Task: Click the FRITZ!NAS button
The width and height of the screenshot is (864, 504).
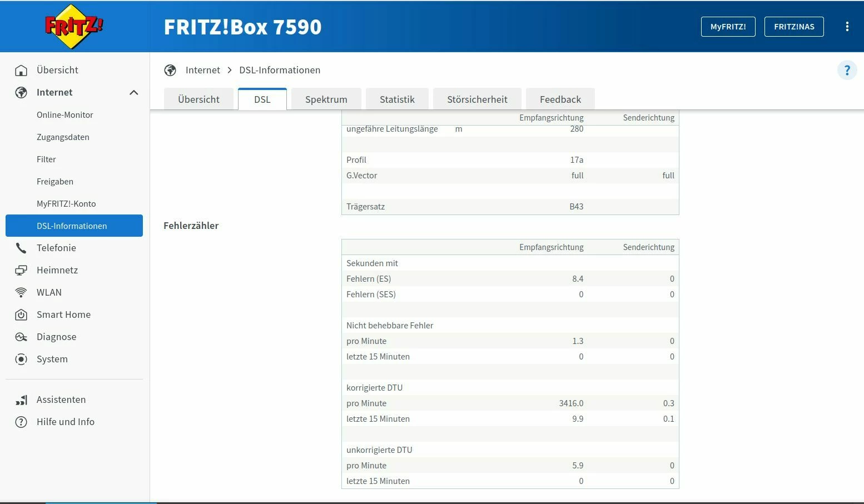Action: 794,27
